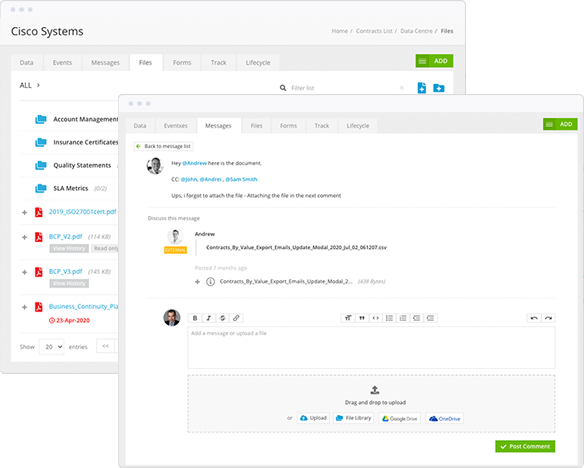This screenshot has height=468, width=584.
Task: Expand the ALL breadcrumb chevron
Action: pos(38,85)
